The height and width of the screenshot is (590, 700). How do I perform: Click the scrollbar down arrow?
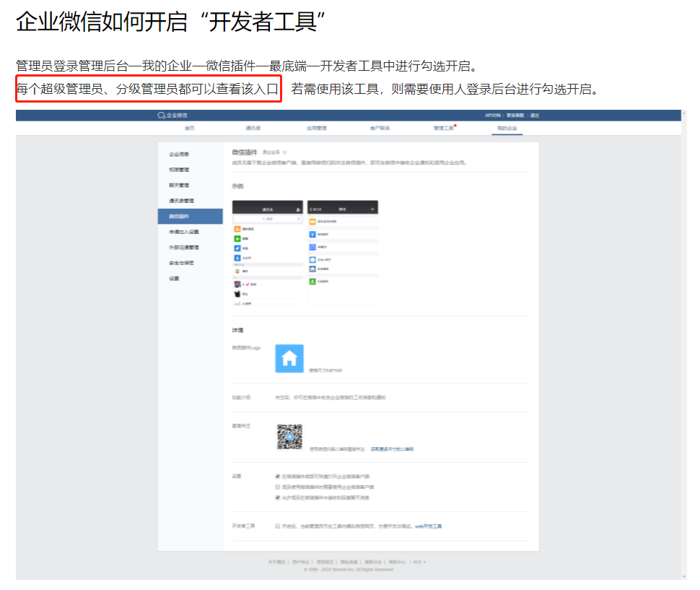684,576
